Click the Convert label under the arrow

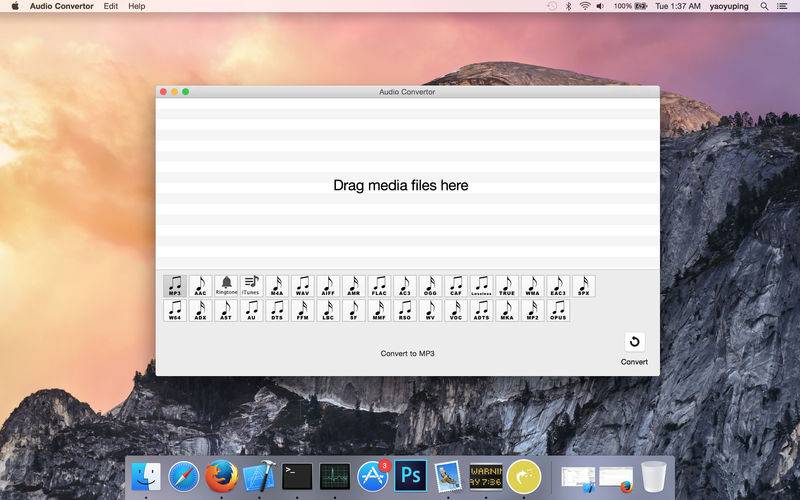point(634,362)
